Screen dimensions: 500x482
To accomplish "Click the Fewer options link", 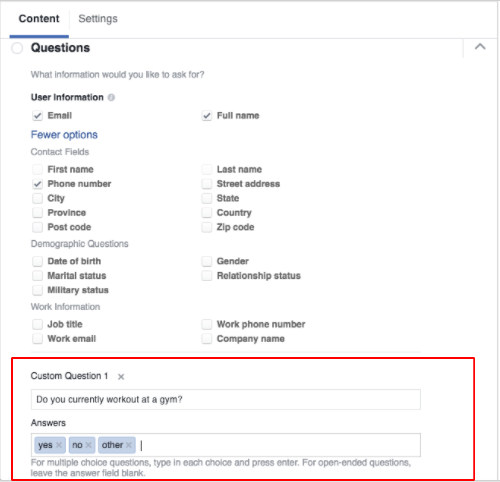I will (64, 135).
